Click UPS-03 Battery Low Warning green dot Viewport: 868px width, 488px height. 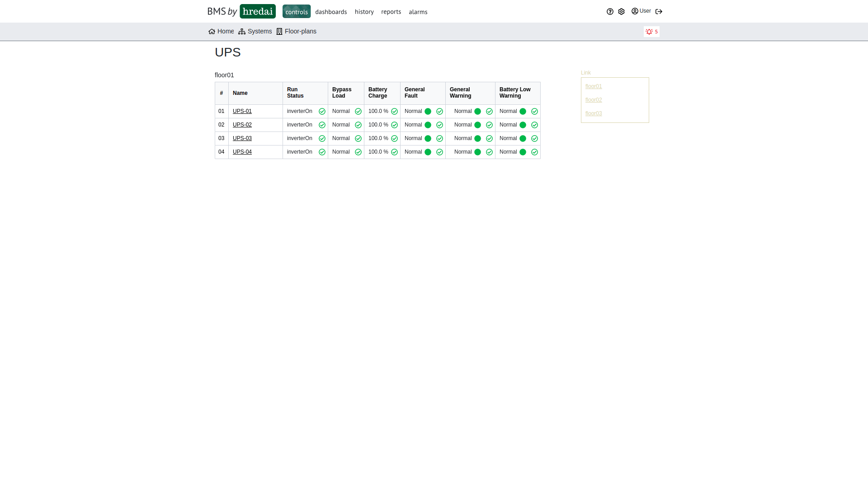click(x=523, y=139)
